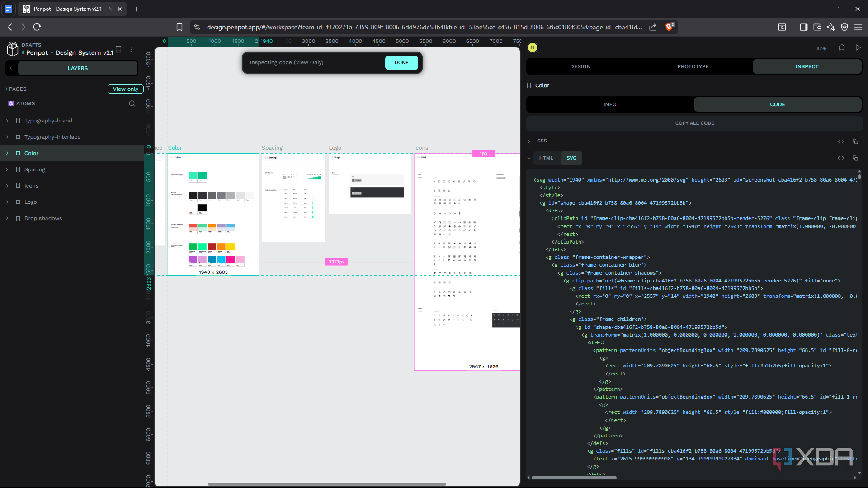Select the Drop shadows layer
The width and height of the screenshot is (868, 488).
43,218
